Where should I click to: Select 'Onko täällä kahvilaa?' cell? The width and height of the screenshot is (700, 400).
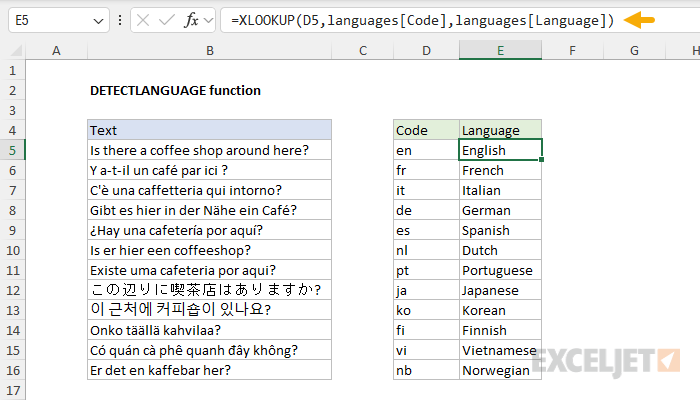coord(209,330)
